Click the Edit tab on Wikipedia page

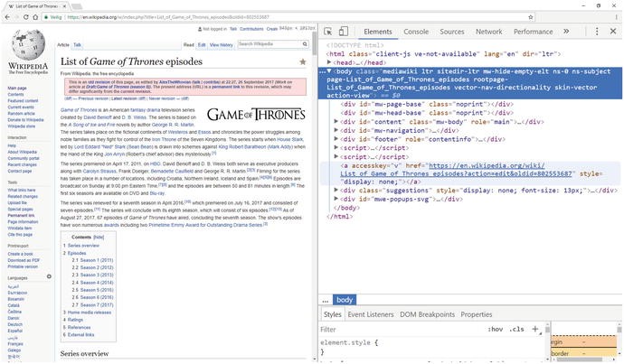pyautogui.click(x=202, y=45)
